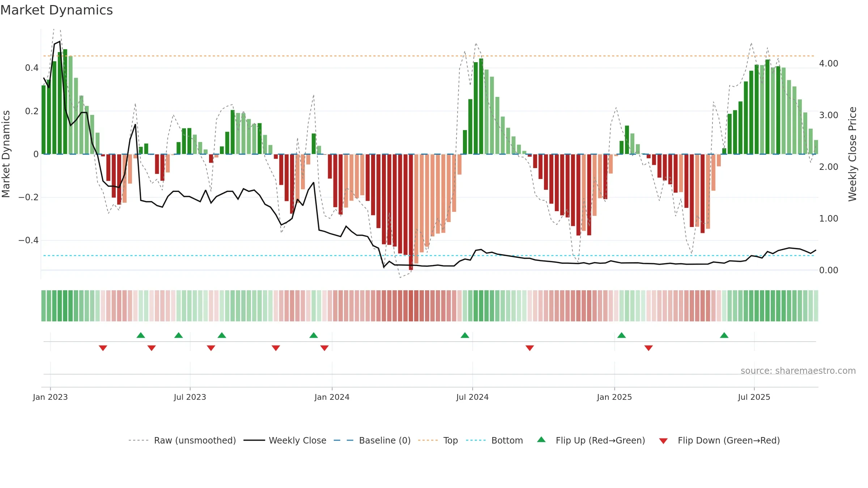Select the flip-up marker just after Jan 2025
The image size is (868, 488).
click(622, 335)
